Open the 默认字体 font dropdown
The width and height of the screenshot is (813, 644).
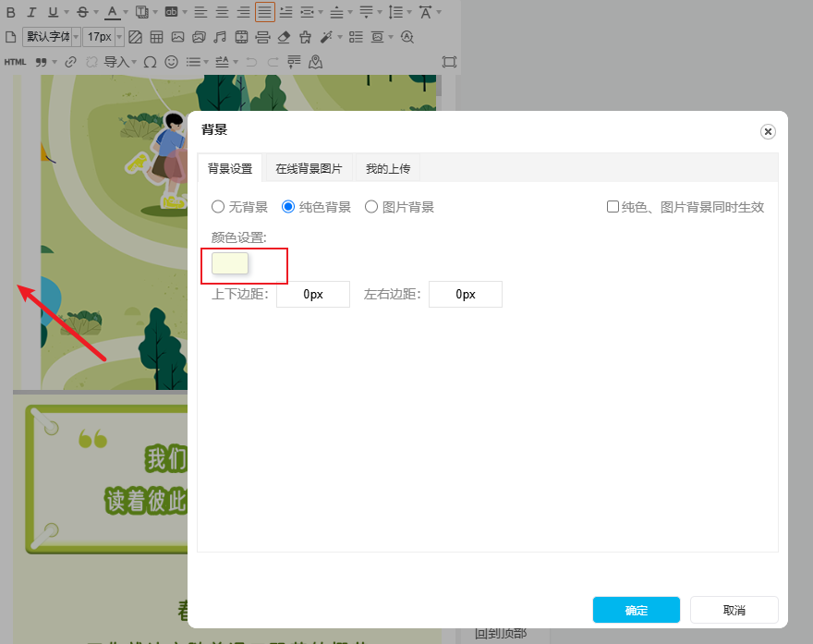pyautogui.click(x=53, y=37)
